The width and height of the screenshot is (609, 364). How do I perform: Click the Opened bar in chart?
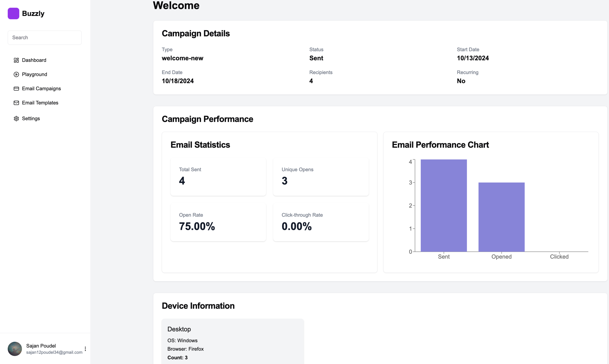click(x=501, y=217)
